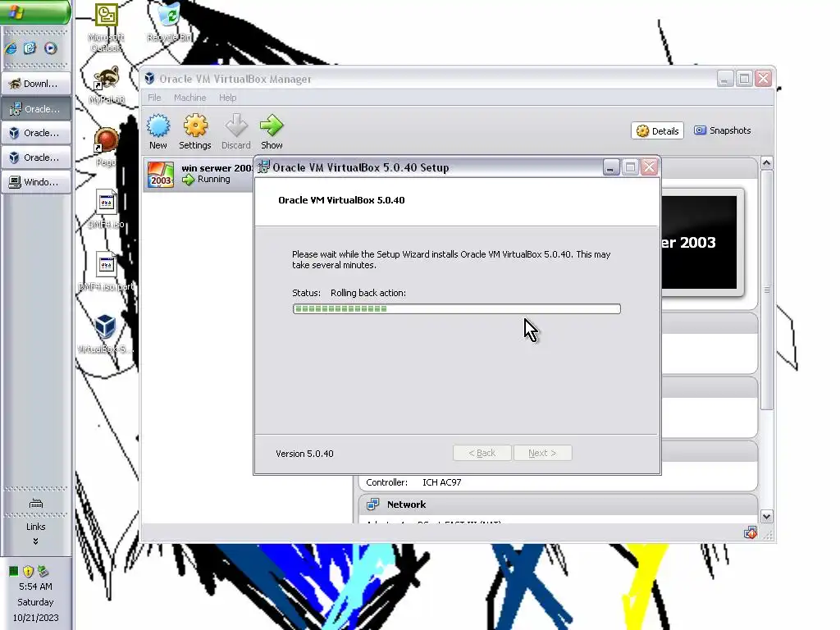The image size is (840, 630).
Task: Expand the Links toolbar chevron
Action: point(35,541)
